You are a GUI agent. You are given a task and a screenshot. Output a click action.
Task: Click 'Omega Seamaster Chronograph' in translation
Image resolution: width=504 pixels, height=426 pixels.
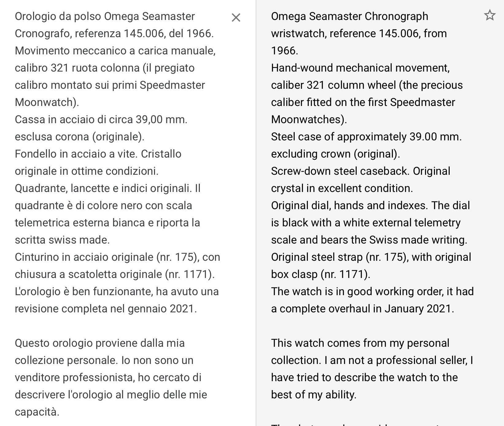pyautogui.click(x=349, y=16)
